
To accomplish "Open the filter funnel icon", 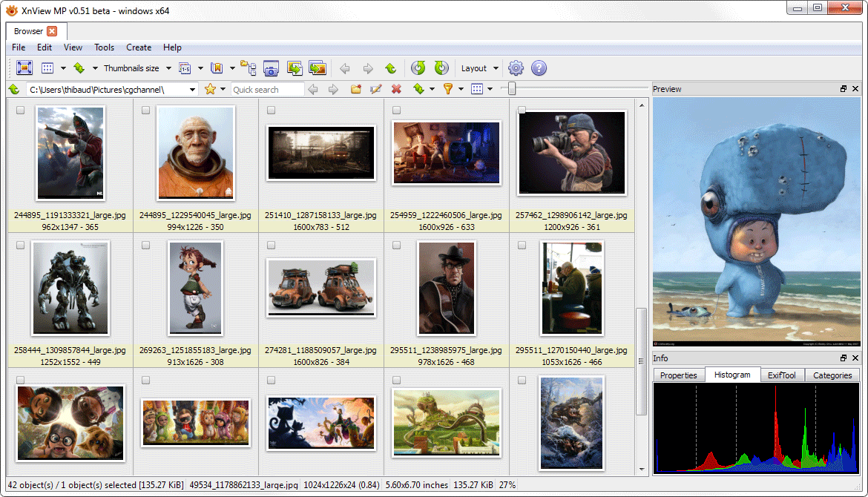I will point(448,89).
